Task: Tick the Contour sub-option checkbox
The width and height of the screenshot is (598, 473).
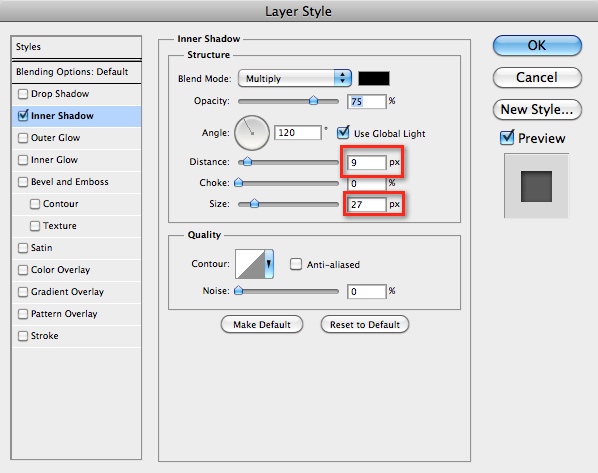Action: point(35,204)
